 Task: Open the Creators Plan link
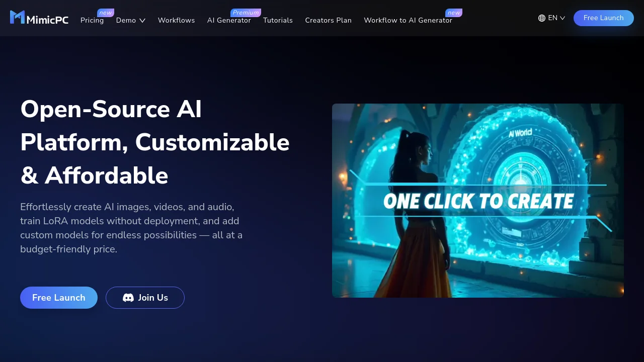click(328, 21)
